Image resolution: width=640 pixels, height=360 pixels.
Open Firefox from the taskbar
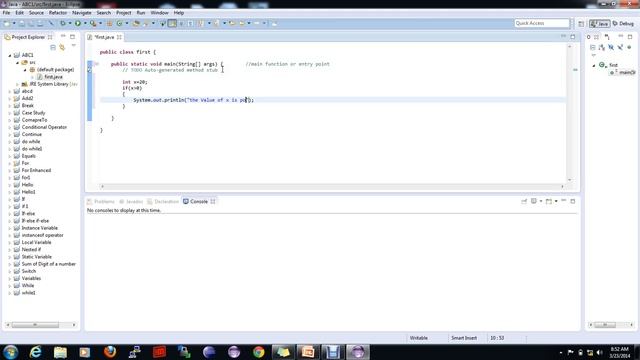(x=110, y=352)
